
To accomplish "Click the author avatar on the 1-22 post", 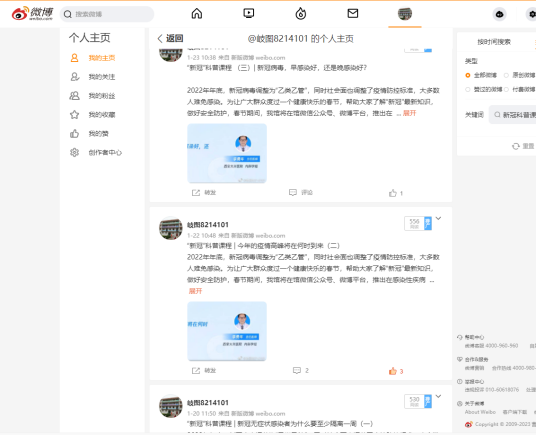I will [171, 228].
